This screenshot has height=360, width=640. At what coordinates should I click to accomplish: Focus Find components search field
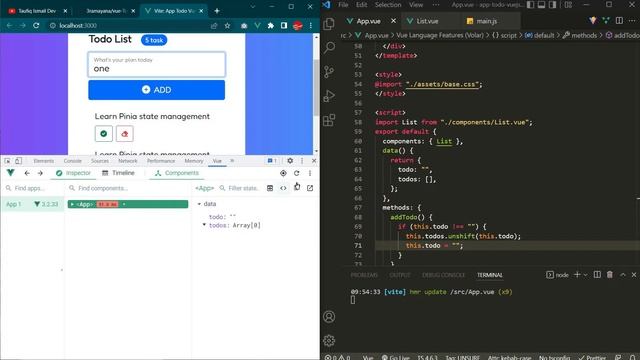pos(129,188)
